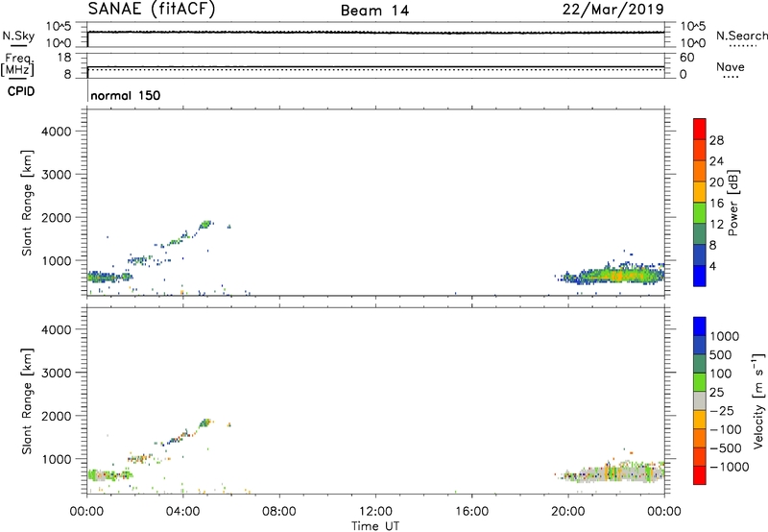Click the bottom red Velocity colorbar segment
The width and height of the screenshot is (768, 532).
pos(700,475)
